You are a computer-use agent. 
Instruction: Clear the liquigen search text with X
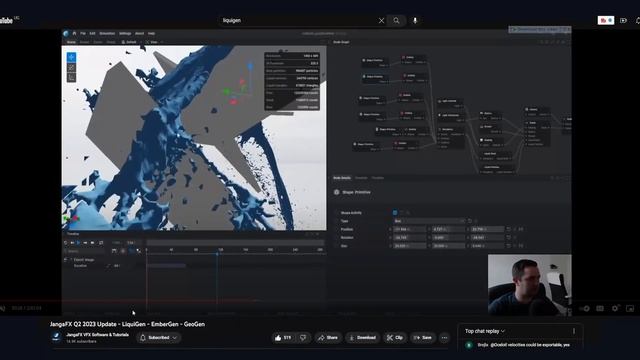click(381, 20)
